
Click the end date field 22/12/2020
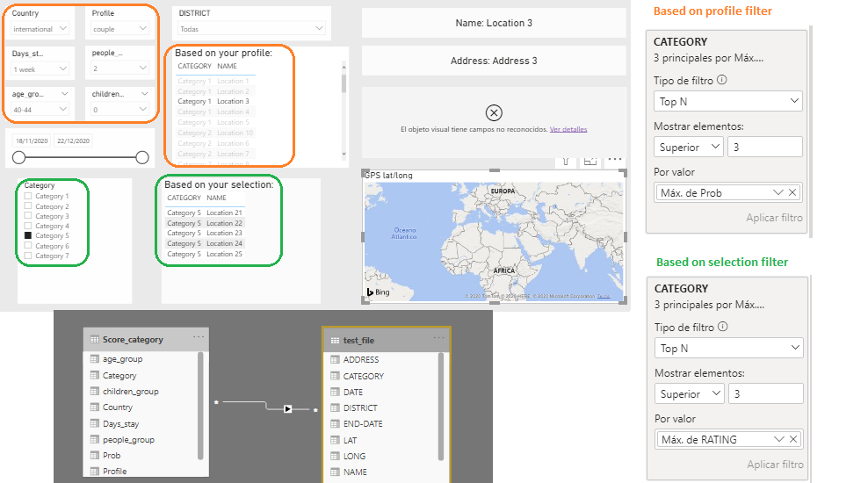(73, 141)
